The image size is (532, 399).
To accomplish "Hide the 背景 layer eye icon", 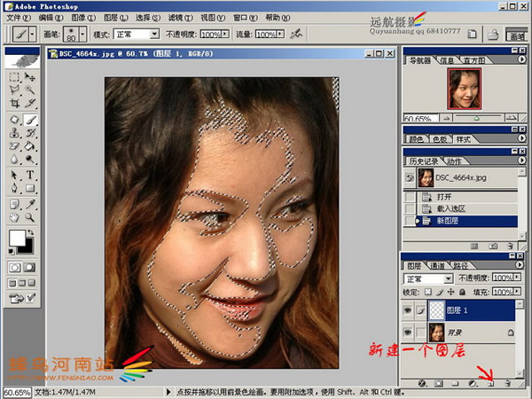I will 408,332.
